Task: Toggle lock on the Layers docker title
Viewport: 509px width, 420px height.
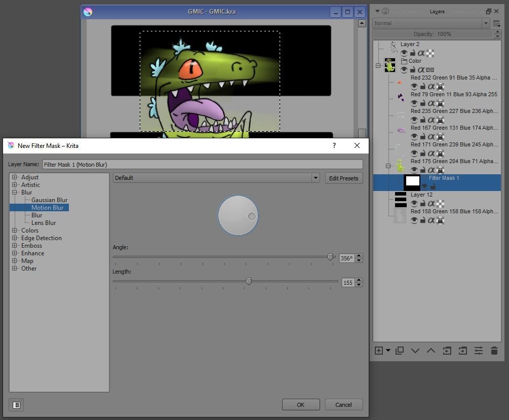Action: pos(385,11)
